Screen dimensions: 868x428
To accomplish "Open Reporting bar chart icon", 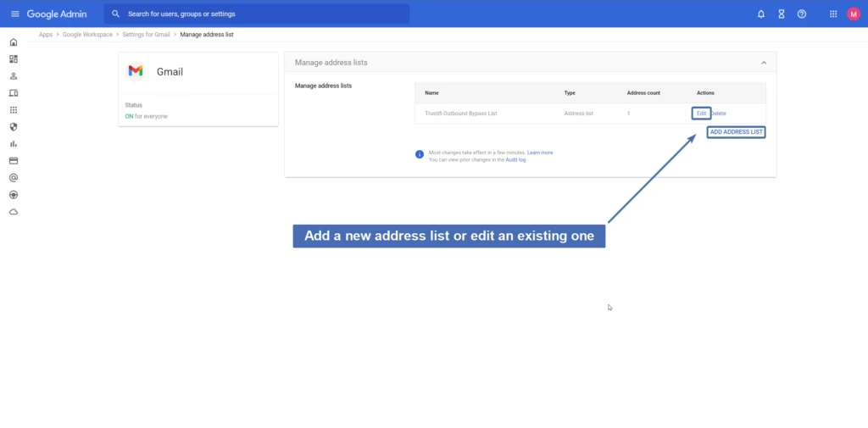I will tap(14, 144).
